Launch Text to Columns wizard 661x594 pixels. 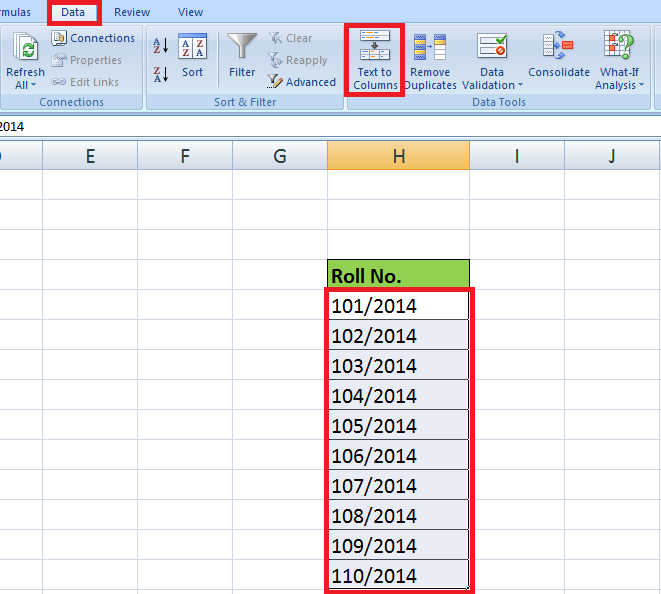(x=375, y=60)
